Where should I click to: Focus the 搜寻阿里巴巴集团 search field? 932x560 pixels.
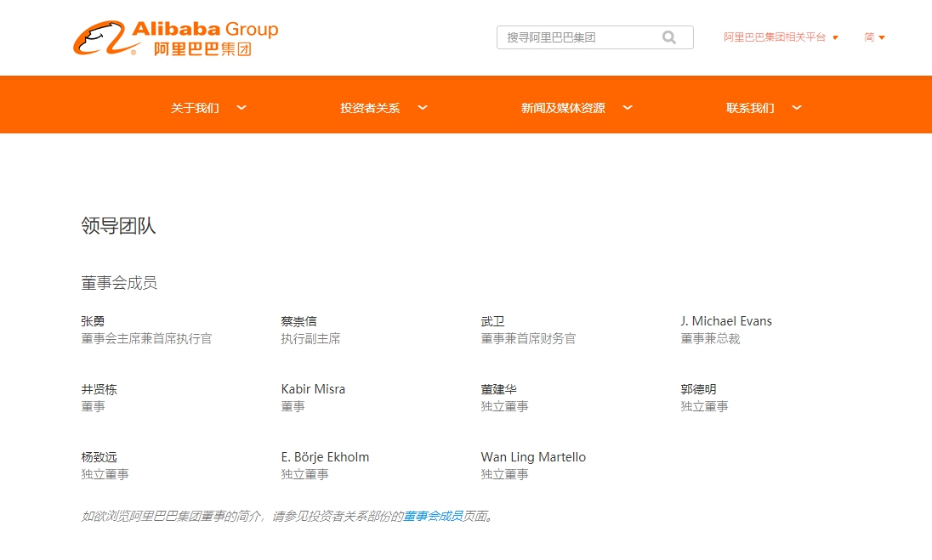[x=595, y=37]
